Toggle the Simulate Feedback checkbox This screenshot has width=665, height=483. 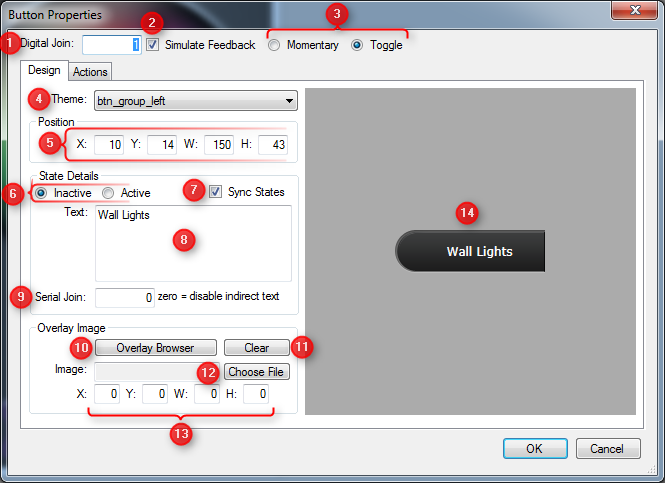[152, 45]
